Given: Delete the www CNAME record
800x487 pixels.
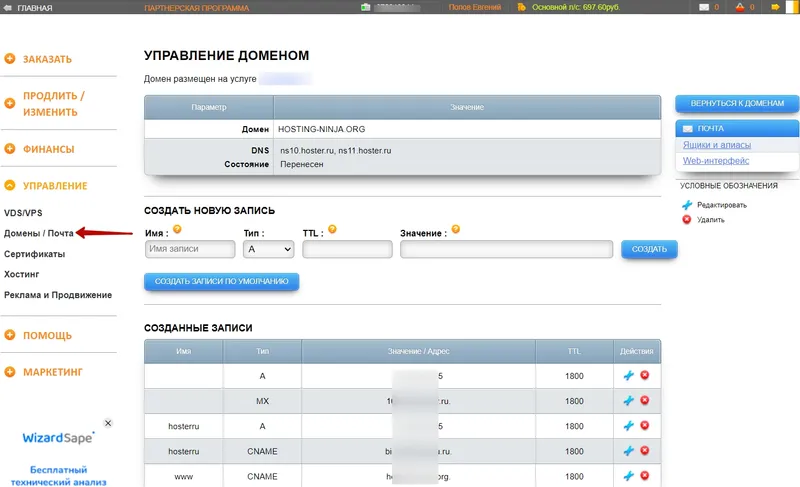Looking at the screenshot, I should [645, 475].
